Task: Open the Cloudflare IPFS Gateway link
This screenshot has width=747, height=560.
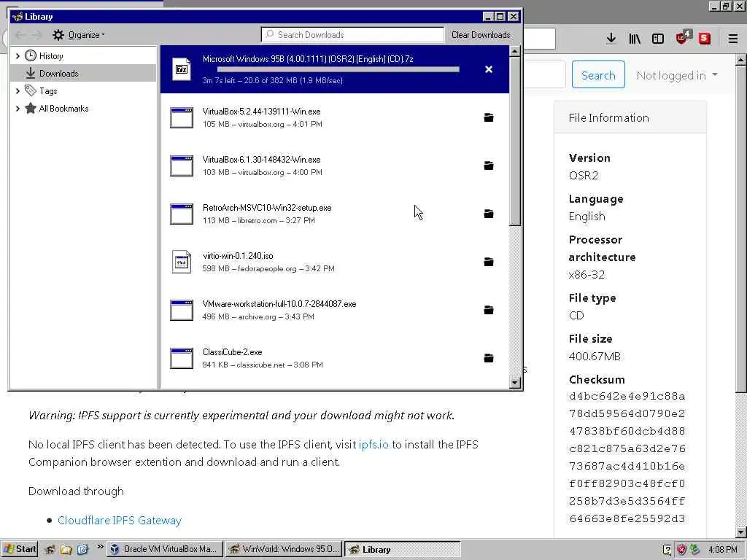Action: [120, 521]
